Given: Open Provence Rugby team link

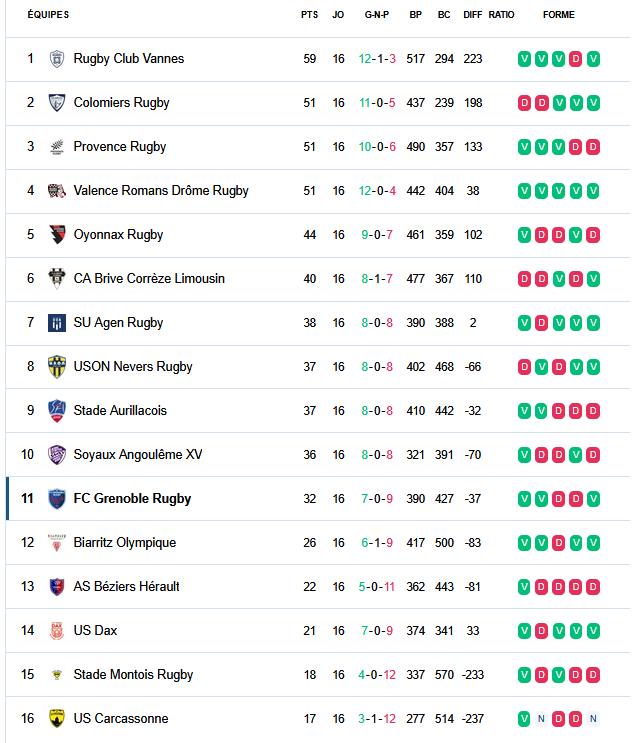Looking at the screenshot, I should [120, 147].
